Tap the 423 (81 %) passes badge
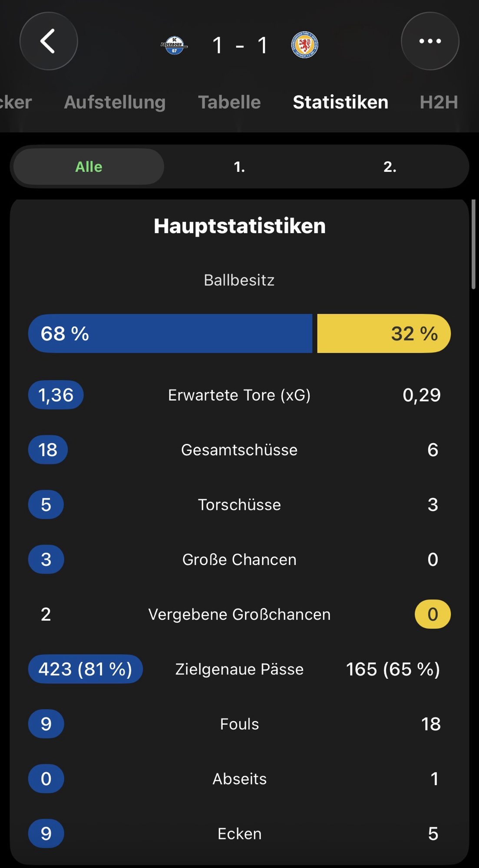 [x=85, y=669]
